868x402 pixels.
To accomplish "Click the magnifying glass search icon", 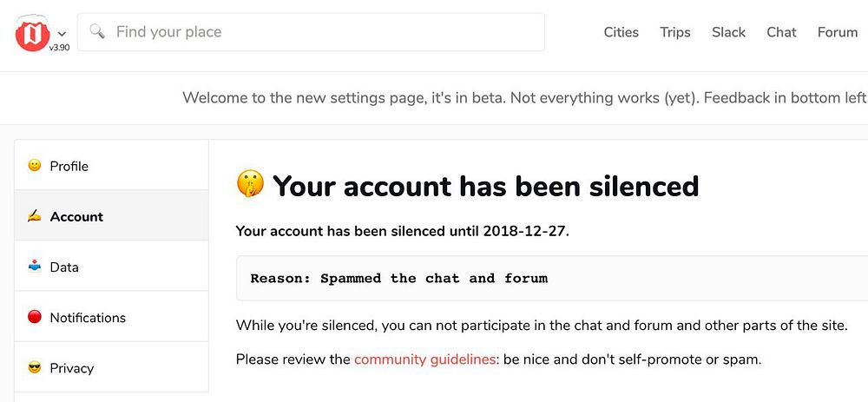I will point(97,32).
